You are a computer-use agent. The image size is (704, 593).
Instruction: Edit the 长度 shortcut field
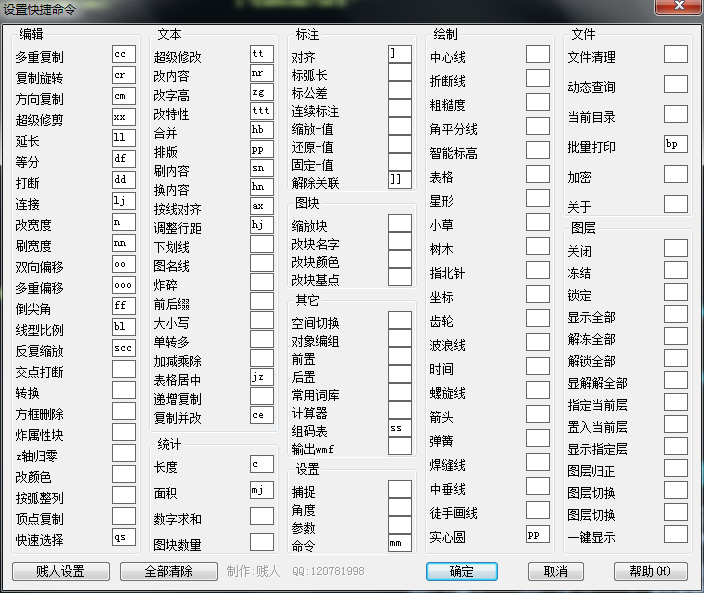[262, 464]
